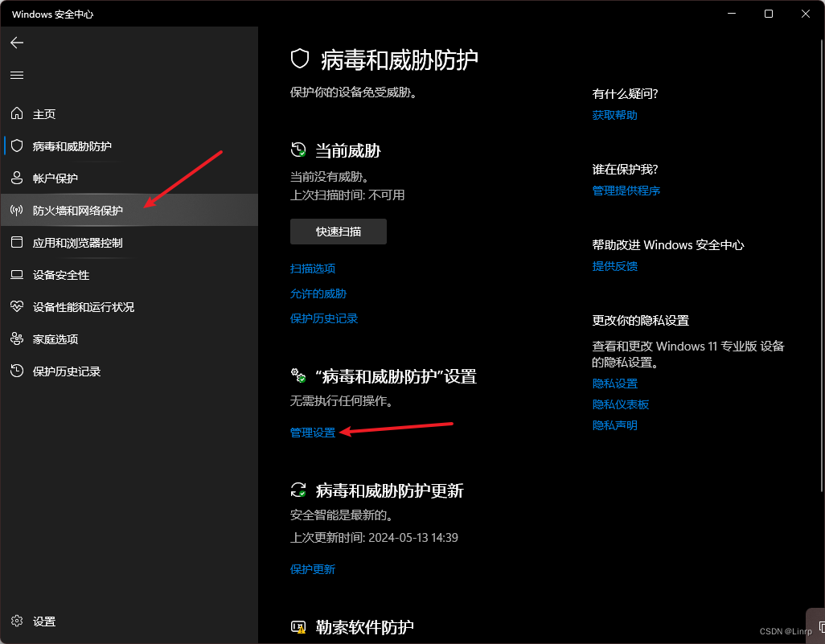
Task: Click 上次更新时间: 2024-05-13 14:39 text
Action: click(374, 538)
